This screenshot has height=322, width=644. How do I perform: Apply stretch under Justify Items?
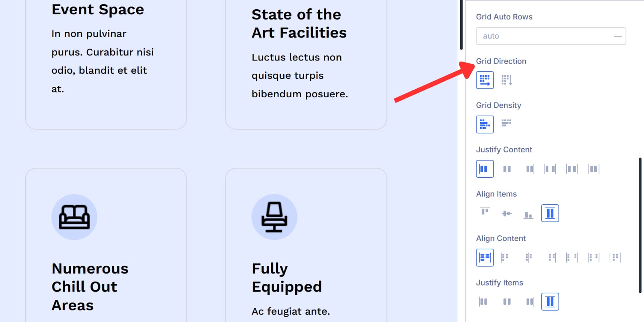pyautogui.click(x=550, y=301)
